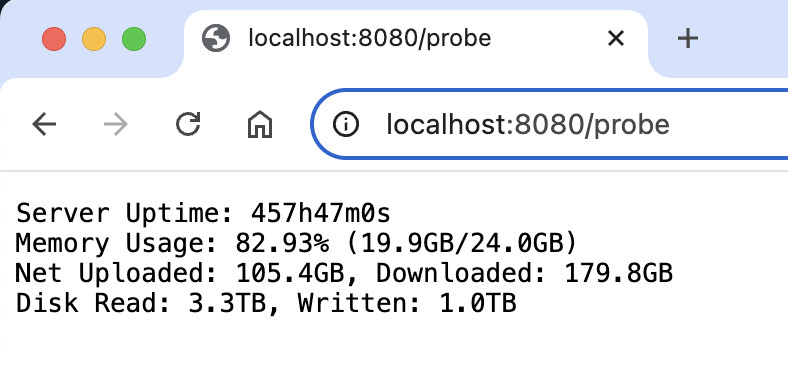Click the Net Uploaded 105.4GB text
Image resolution: width=788 pixels, height=368 pixels.
(x=180, y=273)
